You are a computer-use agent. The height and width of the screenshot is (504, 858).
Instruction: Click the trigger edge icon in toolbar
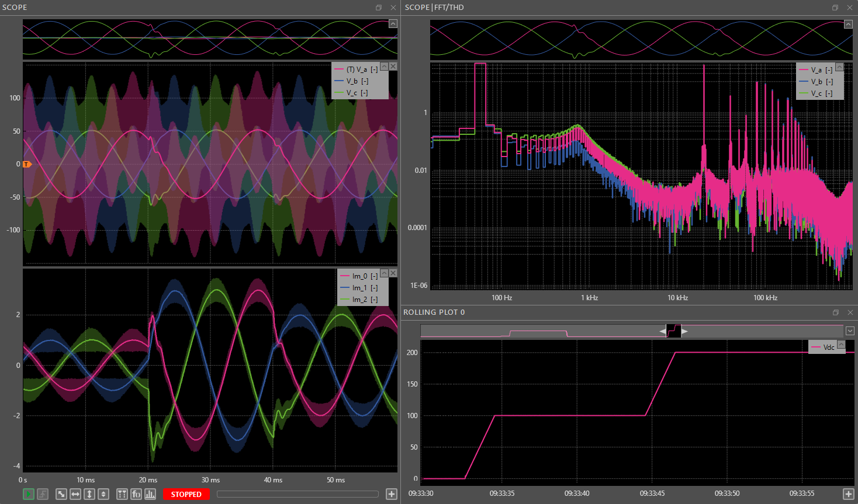43,494
